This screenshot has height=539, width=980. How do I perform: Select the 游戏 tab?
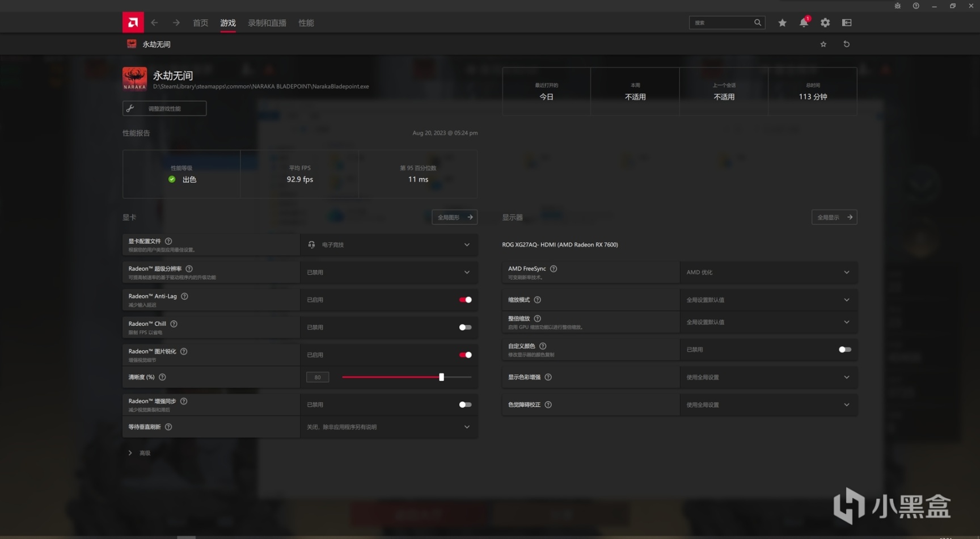click(x=228, y=23)
